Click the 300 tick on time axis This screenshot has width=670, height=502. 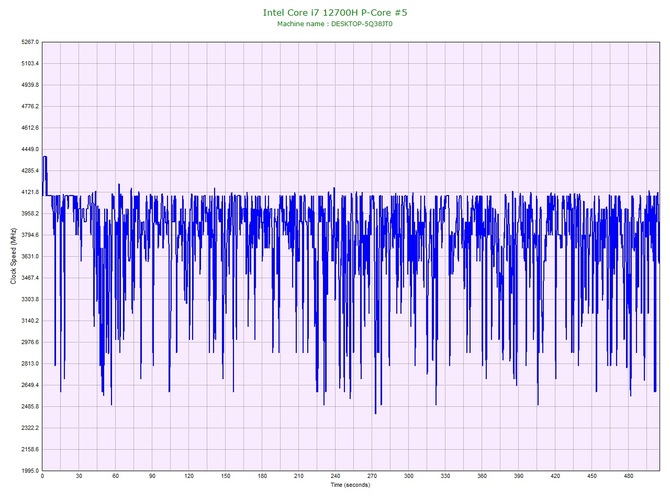(409, 476)
